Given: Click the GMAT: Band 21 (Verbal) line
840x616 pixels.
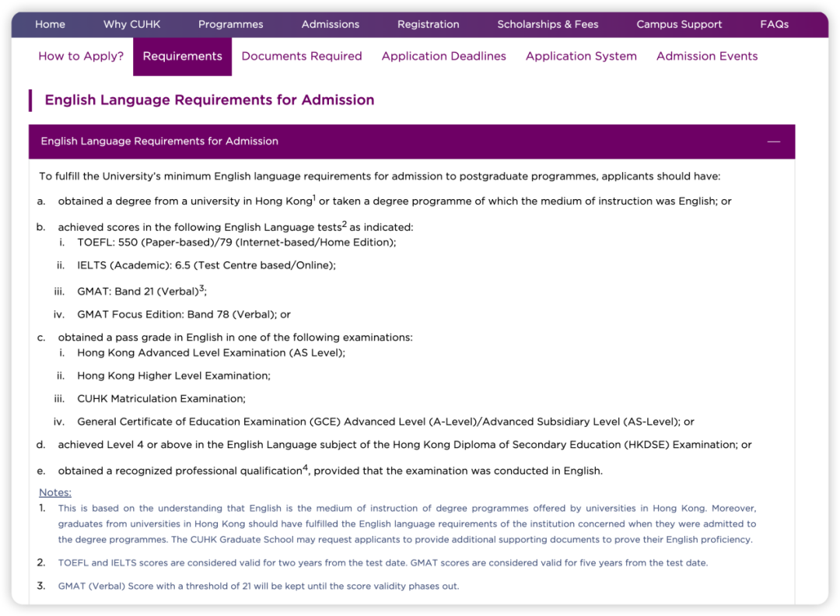Looking at the screenshot, I should coord(142,291).
